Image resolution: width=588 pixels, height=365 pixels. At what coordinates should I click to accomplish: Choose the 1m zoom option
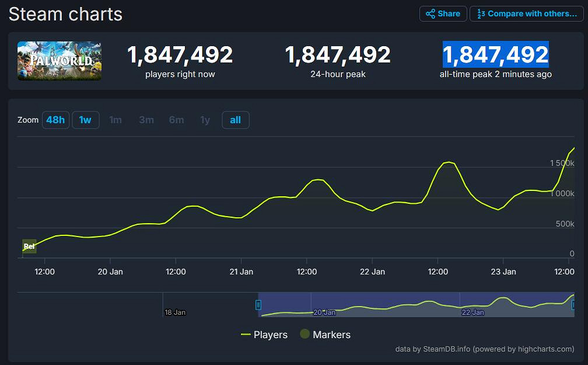[x=116, y=120]
